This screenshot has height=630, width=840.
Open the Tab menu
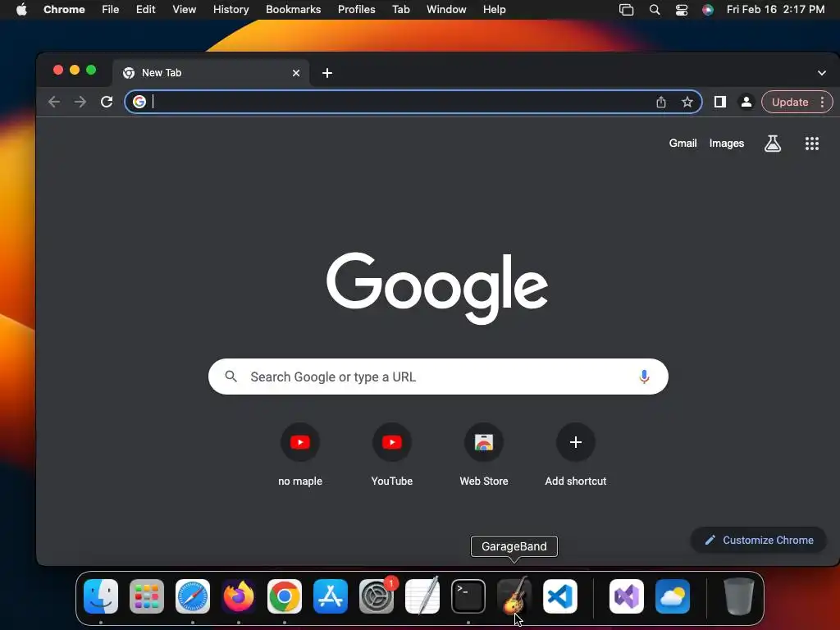[x=400, y=9]
